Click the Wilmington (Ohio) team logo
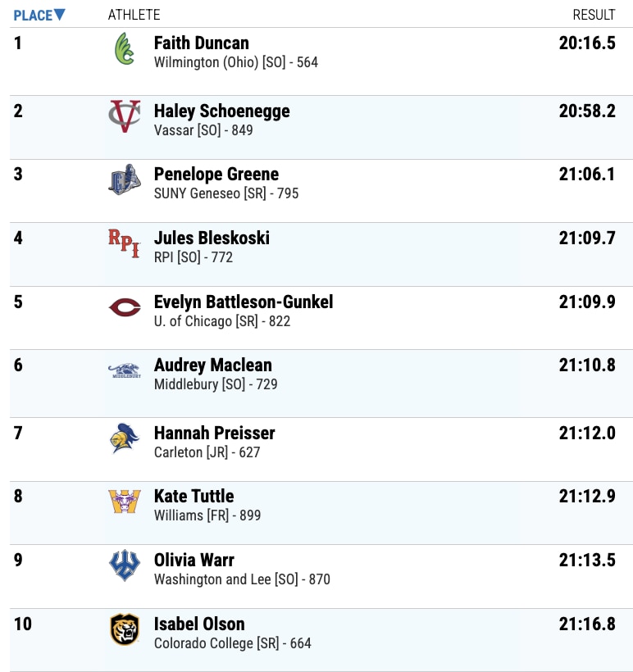The height and width of the screenshot is (672, 633). 125,50
